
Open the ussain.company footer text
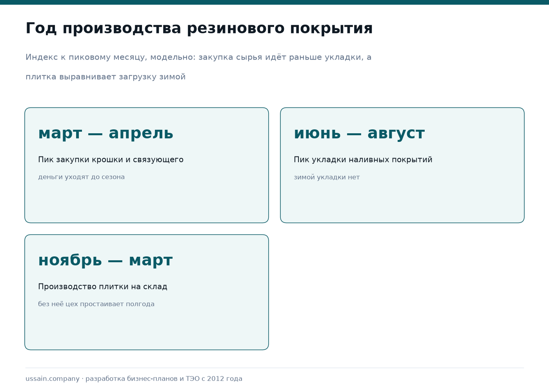(134, 379)
